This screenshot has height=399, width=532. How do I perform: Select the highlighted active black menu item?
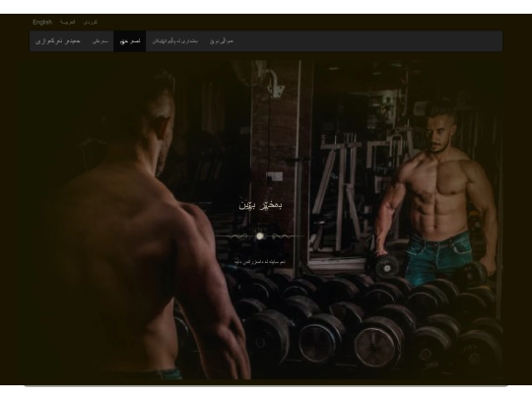coord(130,41)
